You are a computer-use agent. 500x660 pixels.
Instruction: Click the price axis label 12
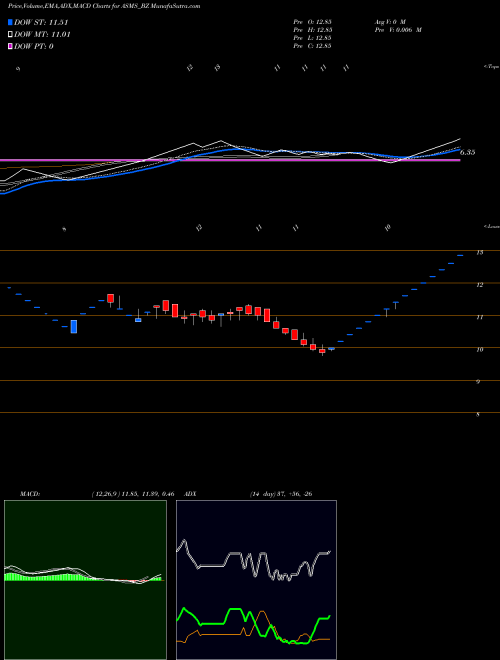pos(479,285)
